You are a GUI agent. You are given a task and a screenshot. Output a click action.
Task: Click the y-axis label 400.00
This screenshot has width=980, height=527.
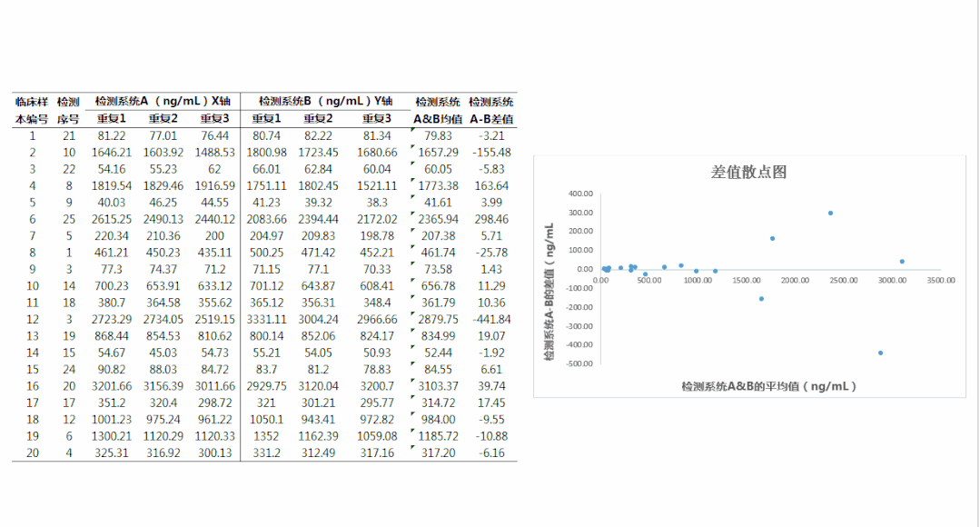tap(579, 194)
